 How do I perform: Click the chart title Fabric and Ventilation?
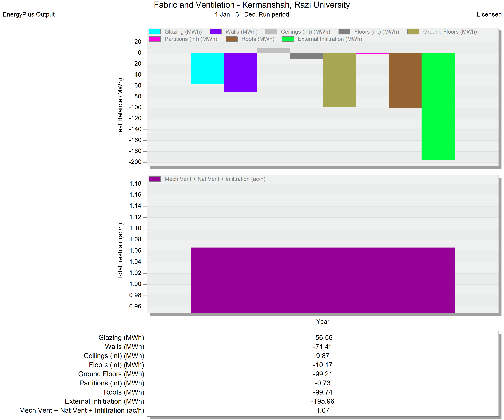point(252,5)
